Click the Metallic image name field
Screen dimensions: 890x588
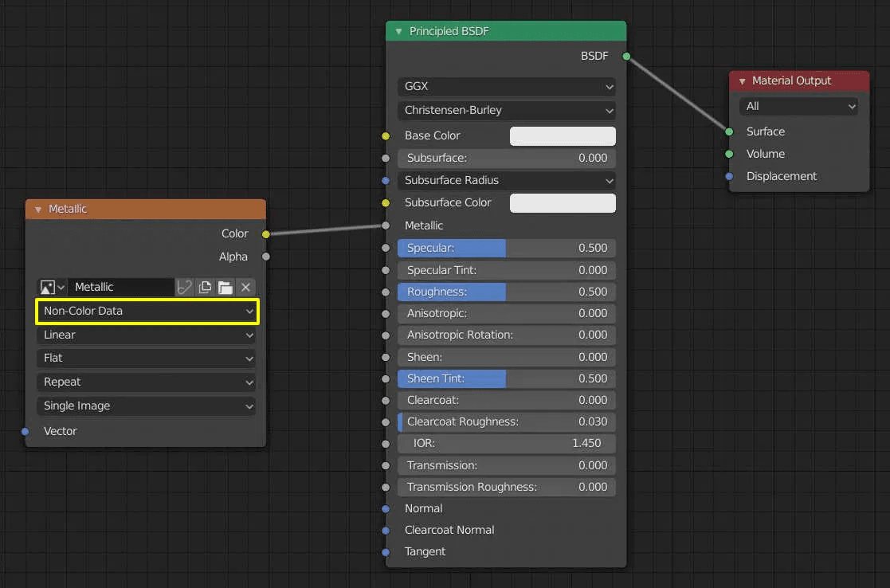coord(121,287)
